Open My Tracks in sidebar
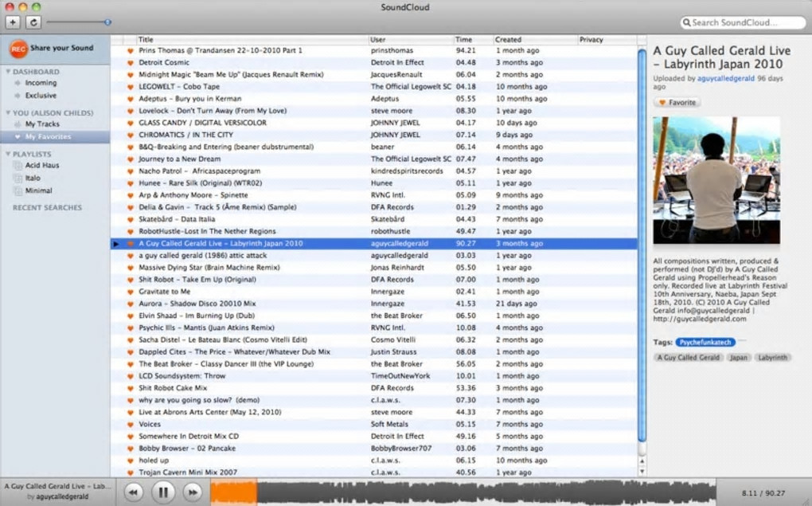 coord(42,124)
